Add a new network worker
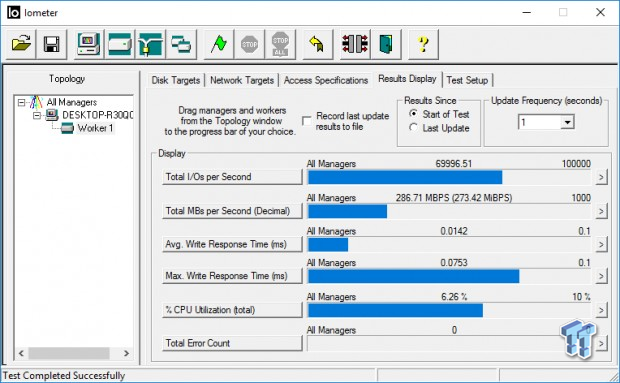The width and height of the screenshot is (620, 383). (x=150, y=44)
